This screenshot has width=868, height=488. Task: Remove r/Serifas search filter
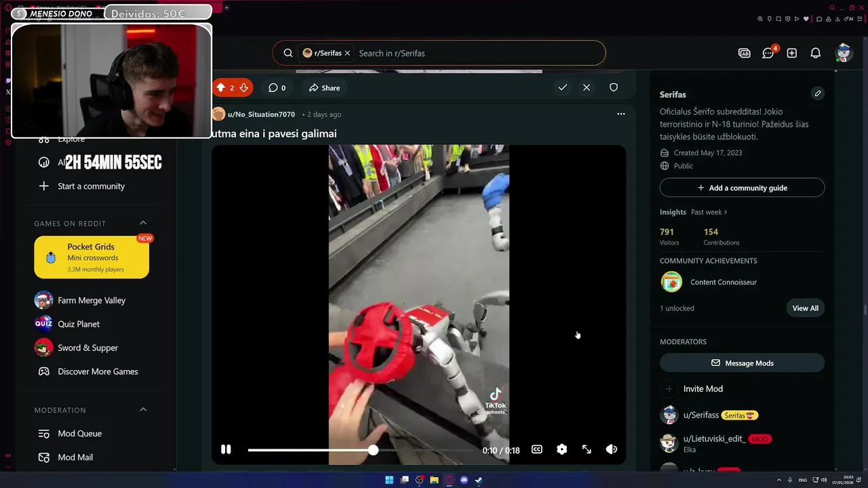point(347,53)
